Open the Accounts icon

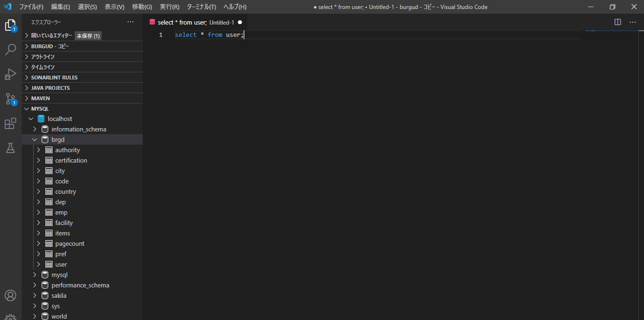click(x=10, y=295)
